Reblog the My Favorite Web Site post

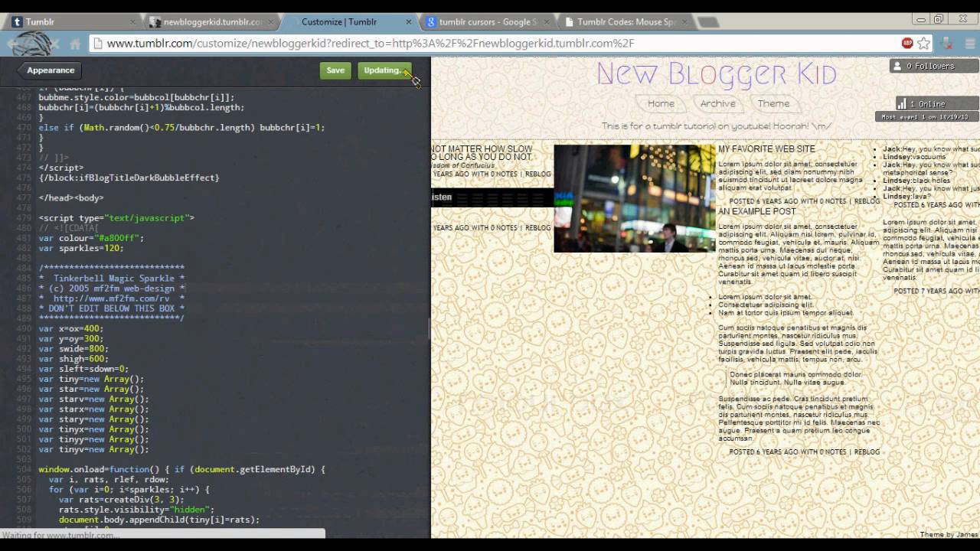[x=867, y=201]
